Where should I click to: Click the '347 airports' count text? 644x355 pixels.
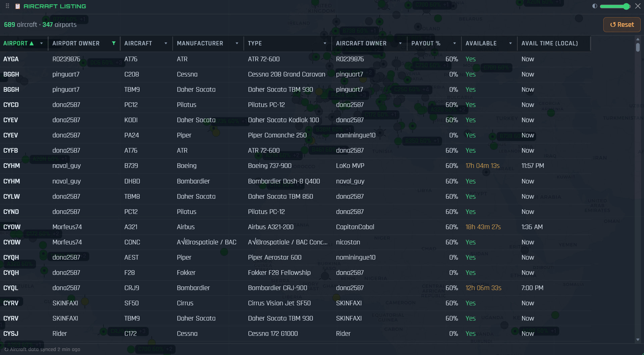pyautogui.click(x=59, y=25)
